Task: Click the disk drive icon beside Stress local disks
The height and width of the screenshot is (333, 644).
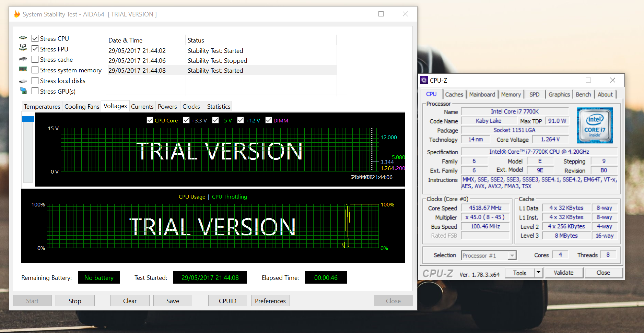Action: point(23,81)
